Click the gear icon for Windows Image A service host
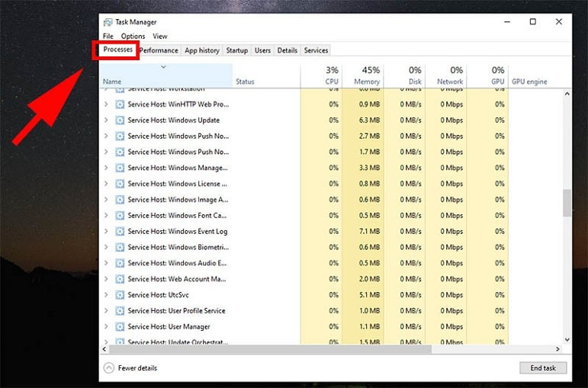 [120, 200]
